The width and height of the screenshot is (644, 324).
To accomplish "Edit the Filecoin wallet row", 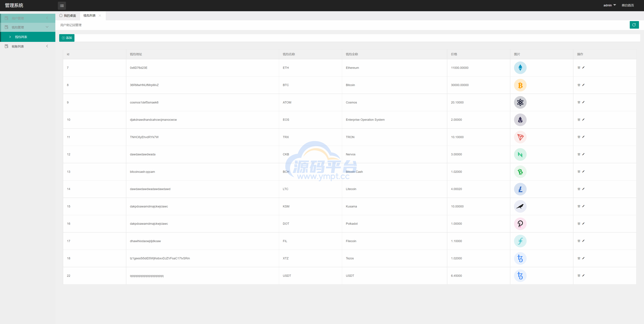I will click(583, 241).
